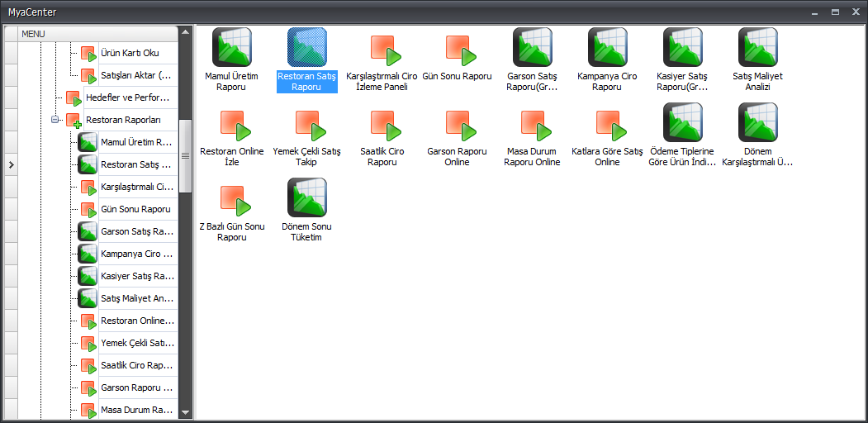This screenshot has width=868, height=423.
Task: Select Garson Satış Ra... tree row
Action: tap(136, 231)
